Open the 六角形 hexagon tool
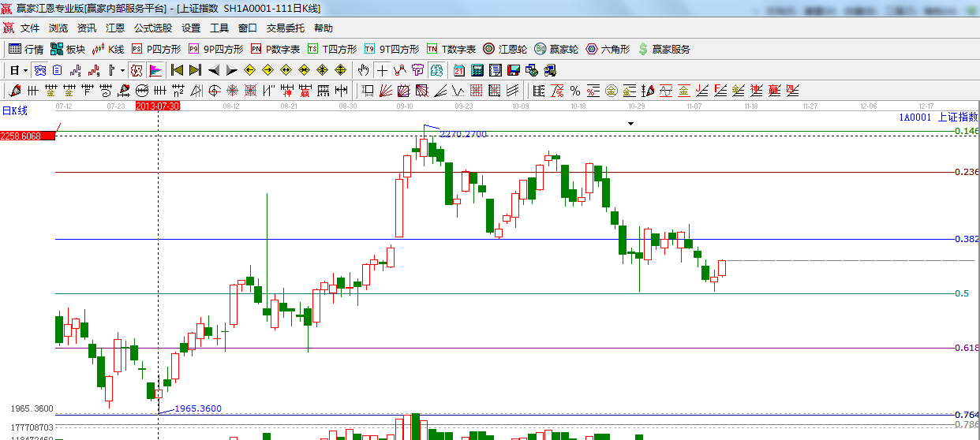 pos(608,49)
